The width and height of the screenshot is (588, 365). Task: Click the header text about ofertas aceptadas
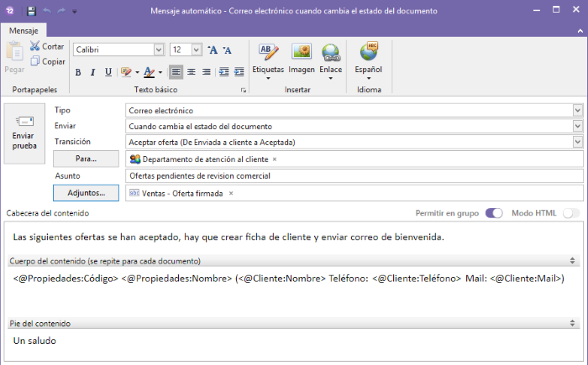pos(228,237)
